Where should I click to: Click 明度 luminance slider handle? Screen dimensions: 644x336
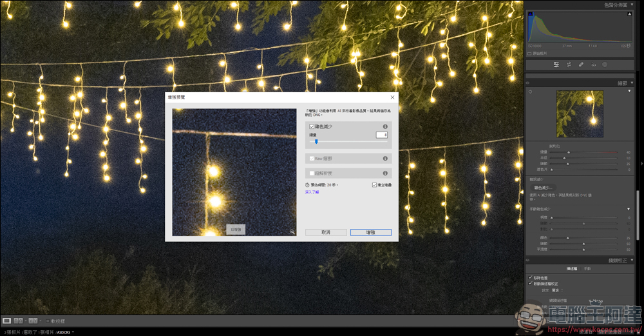click(552, 217)
